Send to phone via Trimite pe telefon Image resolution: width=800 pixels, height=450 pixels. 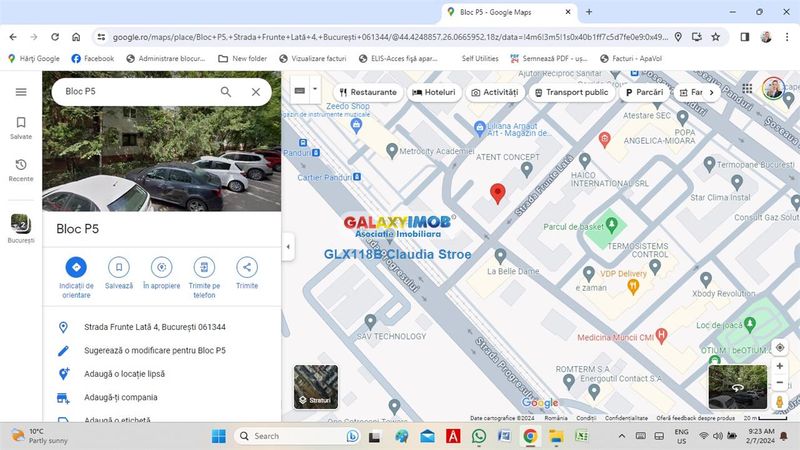point(204,267)
